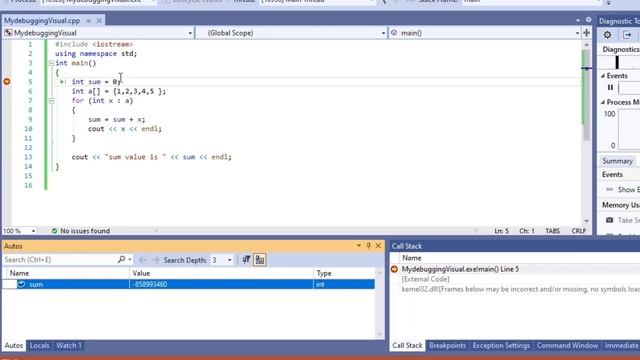The width and height of the screenshot is (640, 360).
Task: Click the 'int a[] = {1,2,3,4,5 };' code line
Action: (119, 91)
